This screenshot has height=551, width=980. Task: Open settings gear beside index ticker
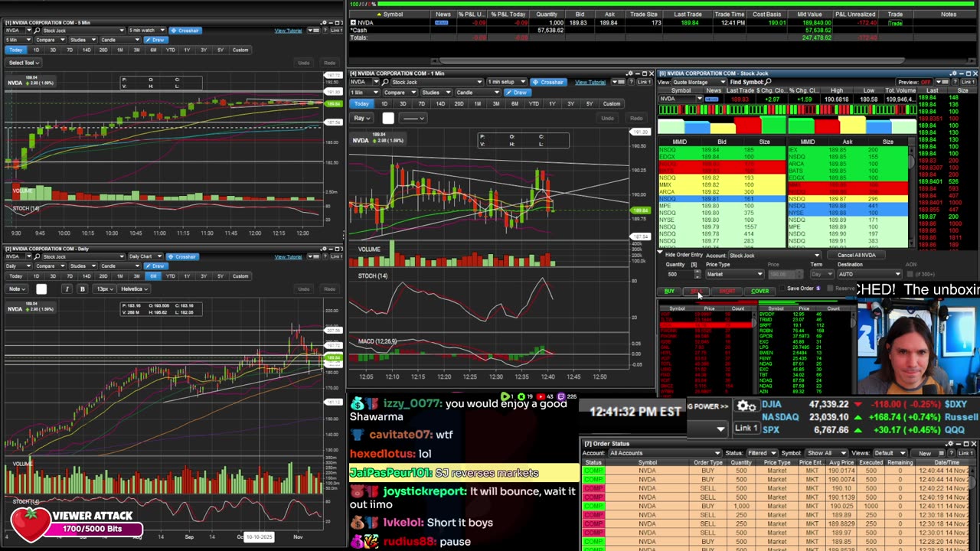pyautogui.click(x=746, y=406)
